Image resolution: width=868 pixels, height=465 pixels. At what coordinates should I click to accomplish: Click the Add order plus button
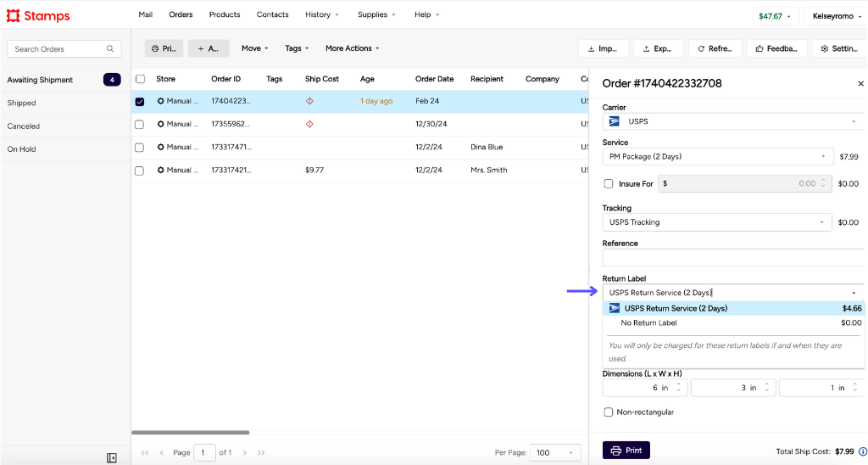[x=209, y=48]
